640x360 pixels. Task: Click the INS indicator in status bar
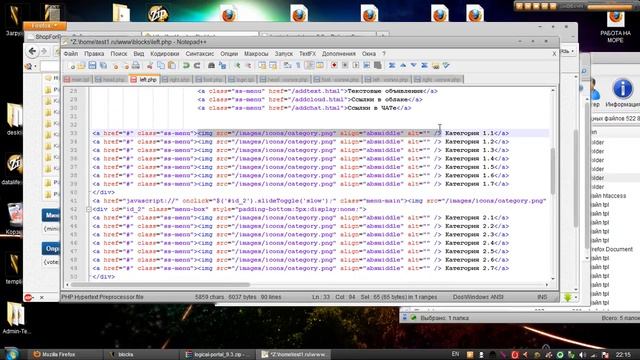542,297
